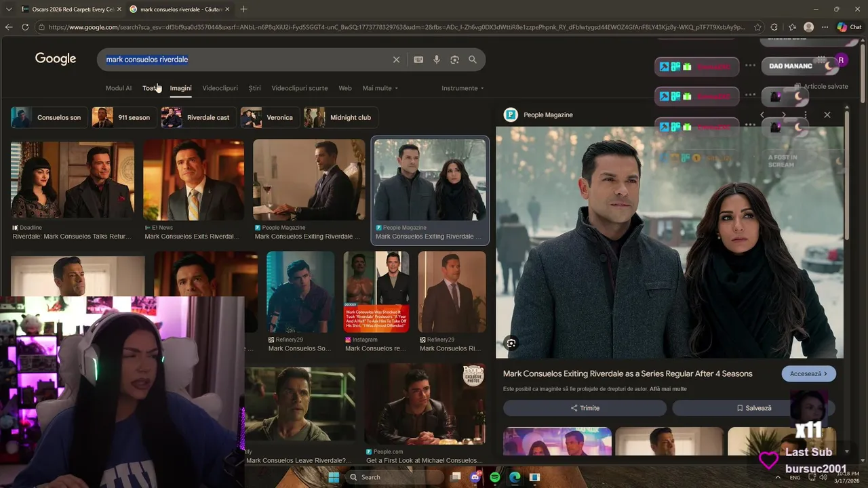868x488 pixels.
Task: Clear the Google search box text
Action: [x=397, y=60]
